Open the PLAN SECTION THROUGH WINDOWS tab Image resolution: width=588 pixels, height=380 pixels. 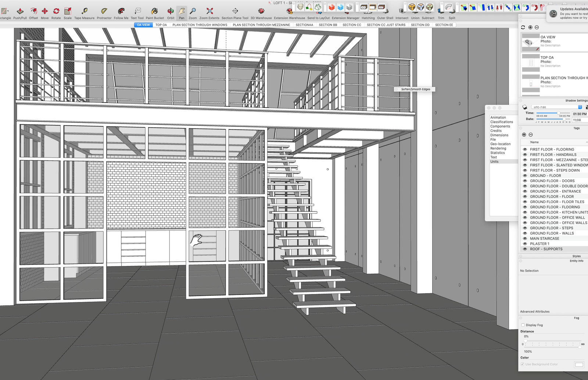click(200, 25)
